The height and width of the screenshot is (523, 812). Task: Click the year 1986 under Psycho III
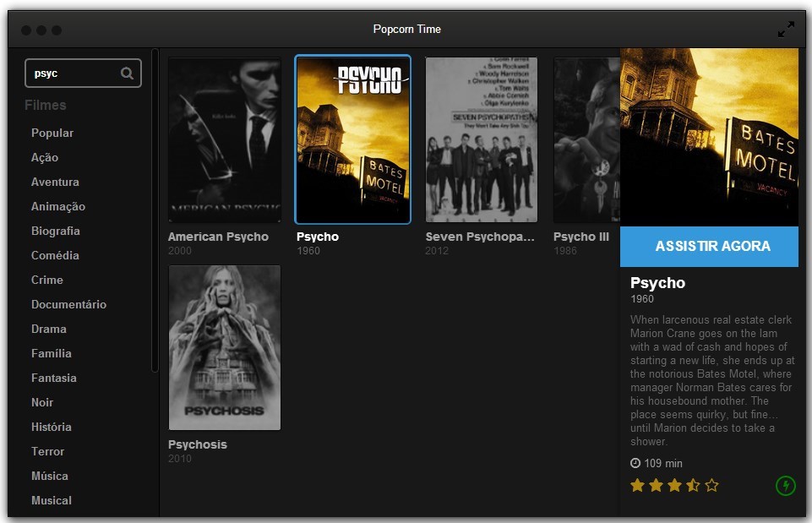565,251
